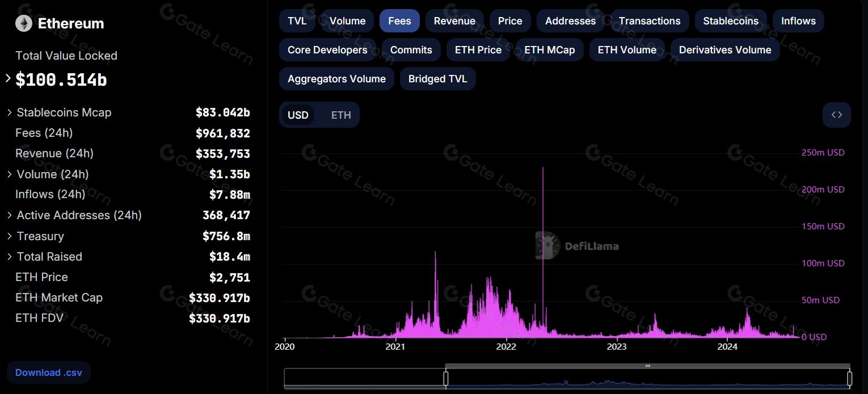This screenshot has width=868, height=394.
Task: Expand the Active Addresses (24h) row
Action: pos(10,215)
